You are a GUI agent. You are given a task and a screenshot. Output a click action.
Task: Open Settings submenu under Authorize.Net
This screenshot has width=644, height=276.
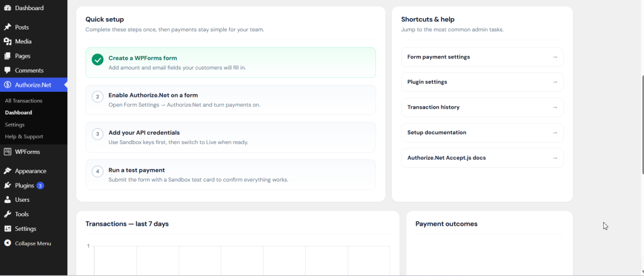coord(15,124)
